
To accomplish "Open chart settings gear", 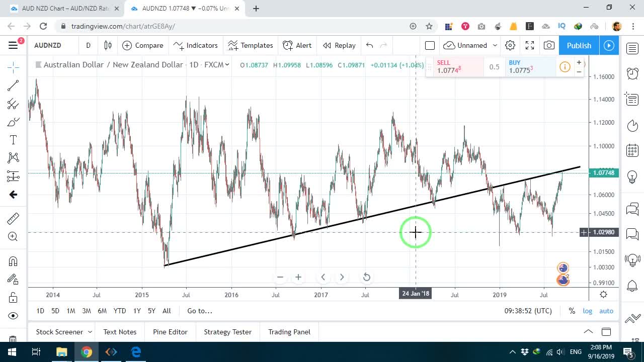I will click(510, 45).
